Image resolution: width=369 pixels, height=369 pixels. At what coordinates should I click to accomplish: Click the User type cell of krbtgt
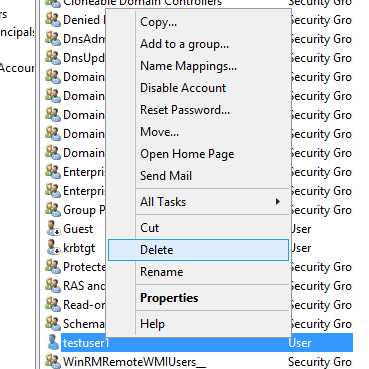click(301, 248)
